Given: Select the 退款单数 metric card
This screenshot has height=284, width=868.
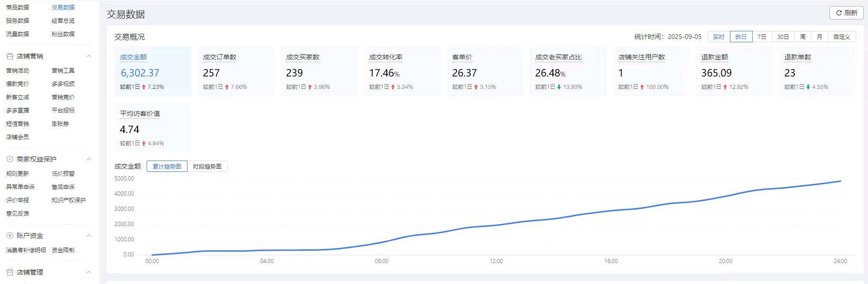Looking at the screenshot, I should pyautogui.click(x=817, y=71).
